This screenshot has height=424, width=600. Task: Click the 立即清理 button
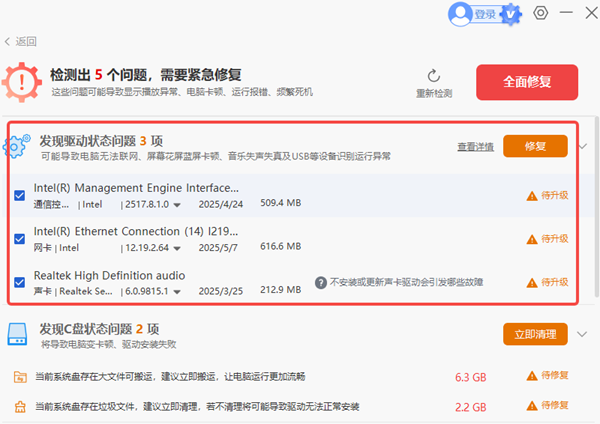point(535,333)
